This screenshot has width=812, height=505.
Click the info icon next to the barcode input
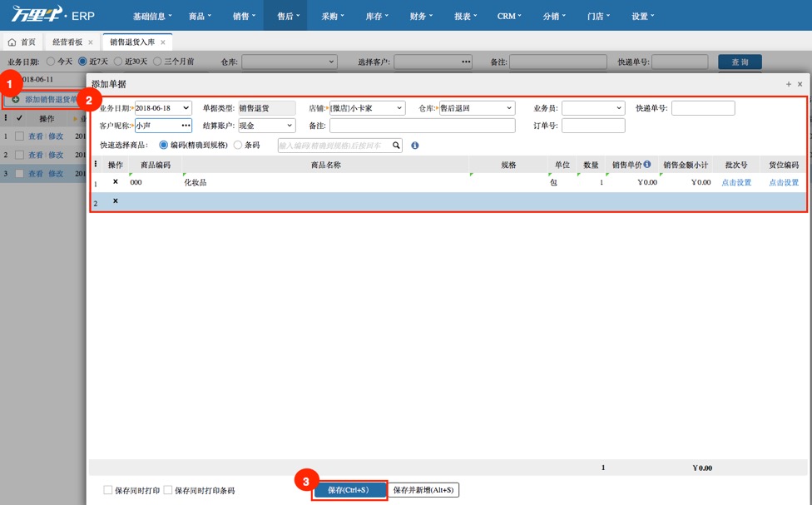point(413,145)
